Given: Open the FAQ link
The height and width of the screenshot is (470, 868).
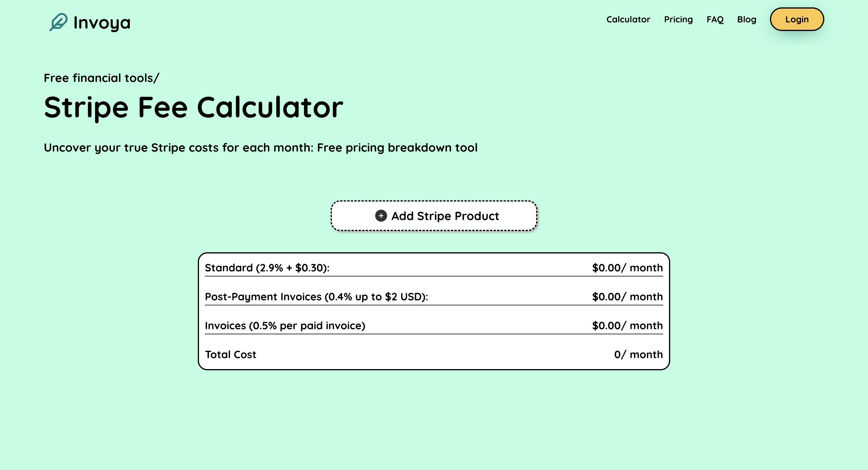Looking at the screenshot, I should coord(715,19).
